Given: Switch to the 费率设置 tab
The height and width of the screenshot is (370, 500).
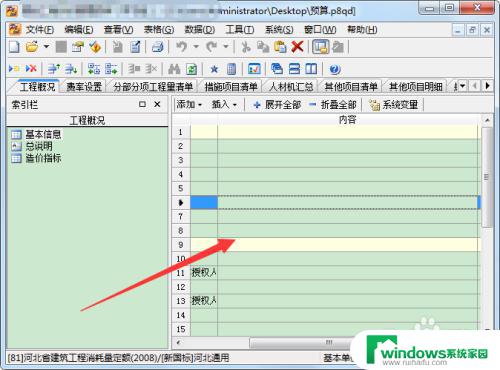Looking at the screenshot, I should (84, 87).
